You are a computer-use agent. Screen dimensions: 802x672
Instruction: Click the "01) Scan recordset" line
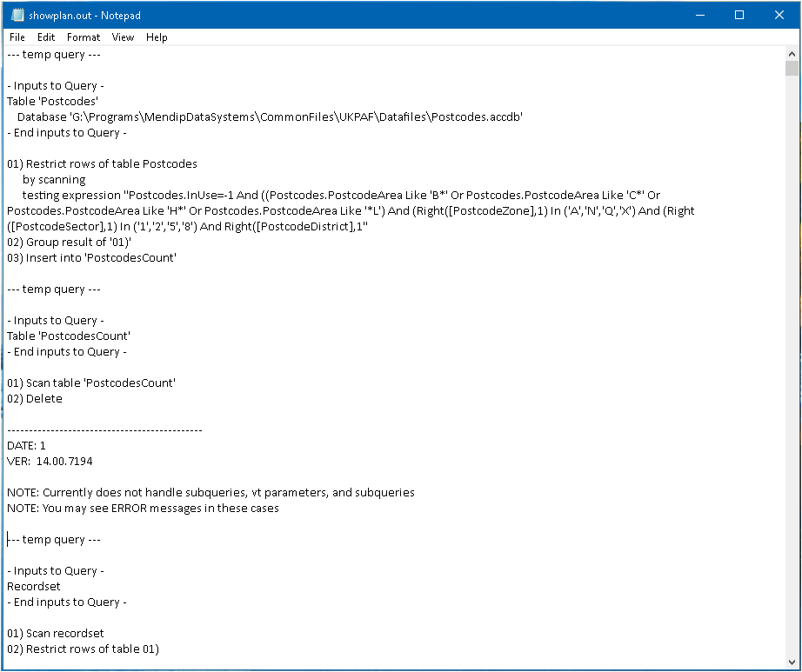pyautogui.click(x=56, y=634)
